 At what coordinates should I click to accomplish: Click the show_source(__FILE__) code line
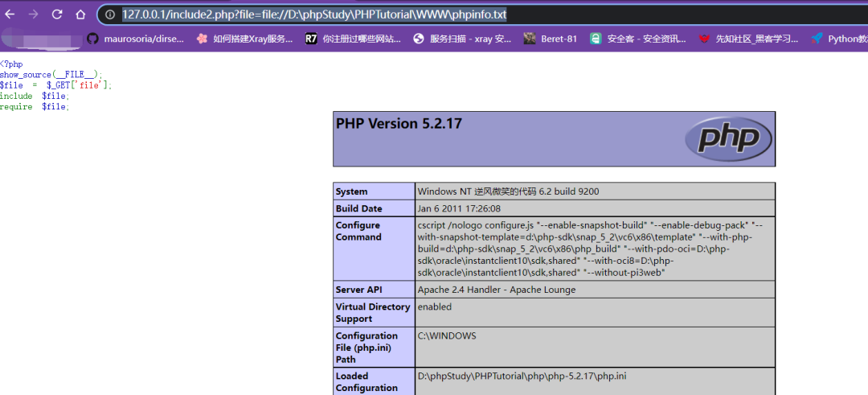coord(51,75)
